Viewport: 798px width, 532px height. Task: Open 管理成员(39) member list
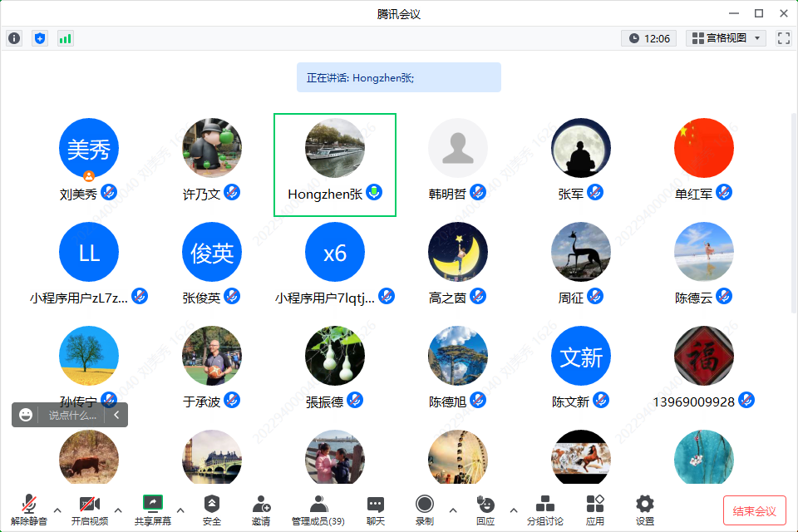pyautogui.click(x=318, y=510)
